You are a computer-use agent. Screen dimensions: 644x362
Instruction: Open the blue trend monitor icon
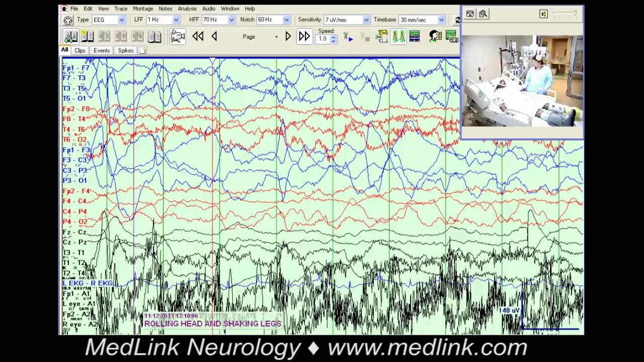tap(415, 36)
